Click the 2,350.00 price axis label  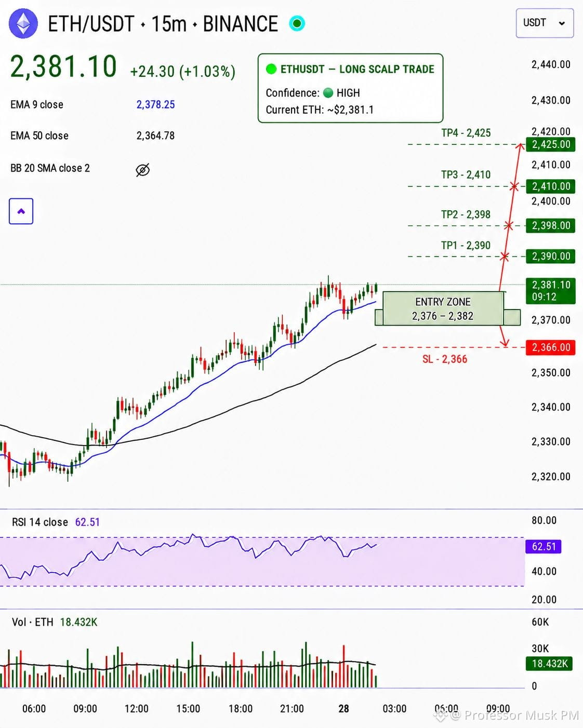pyautogui.click(x=551, y=372)
